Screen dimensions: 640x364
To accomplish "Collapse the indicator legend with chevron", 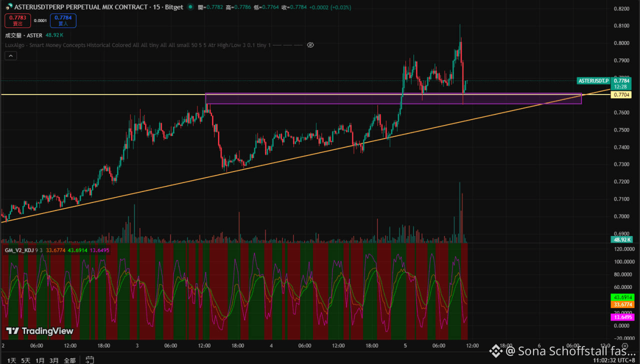I will [11, 56].
